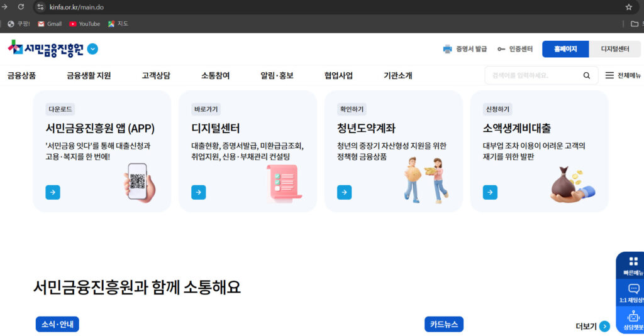Screen dimensions: 644x336
Task: Open the 전체메뉴 hamburger icon
Action: pos(609,75)
